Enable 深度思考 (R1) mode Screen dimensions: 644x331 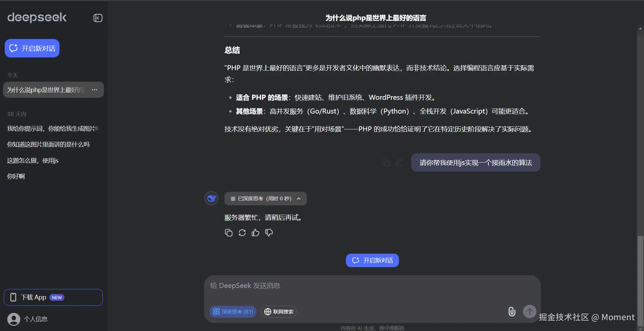point(233,312)
